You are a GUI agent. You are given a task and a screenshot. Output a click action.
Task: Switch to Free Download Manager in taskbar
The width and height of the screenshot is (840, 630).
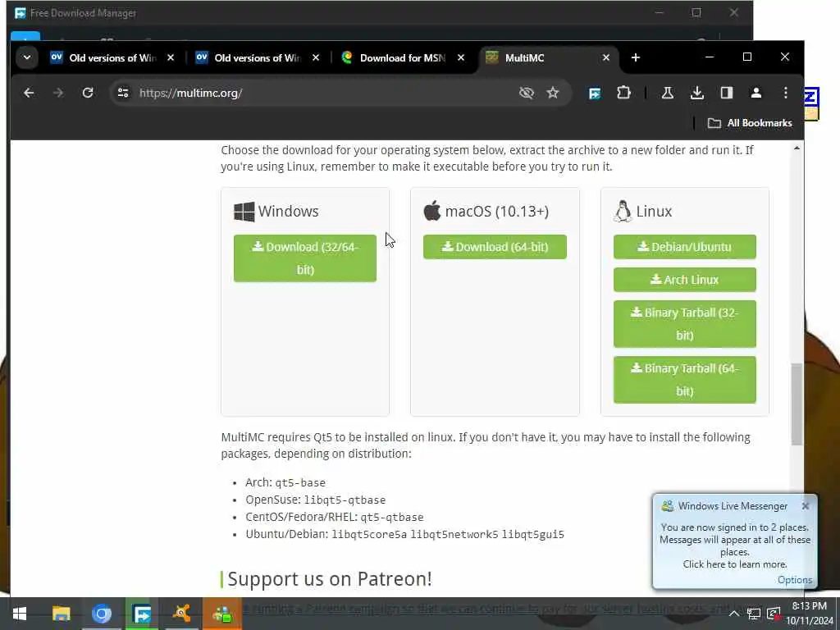(142, 614)
